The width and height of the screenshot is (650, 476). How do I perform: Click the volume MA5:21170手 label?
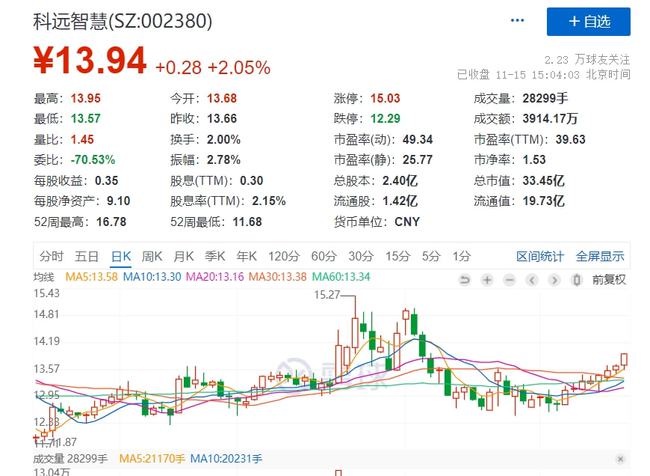pos(152,459)
